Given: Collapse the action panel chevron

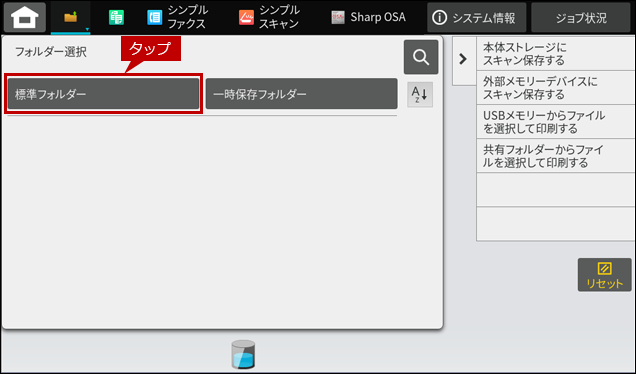Looking at the screenshot, I should pyautogui.click(x=463, y=59).
